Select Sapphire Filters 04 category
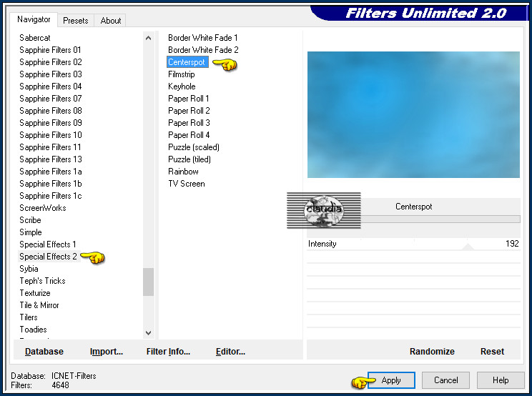The width and height of the screenshot is (532, 396). point(51,86)
